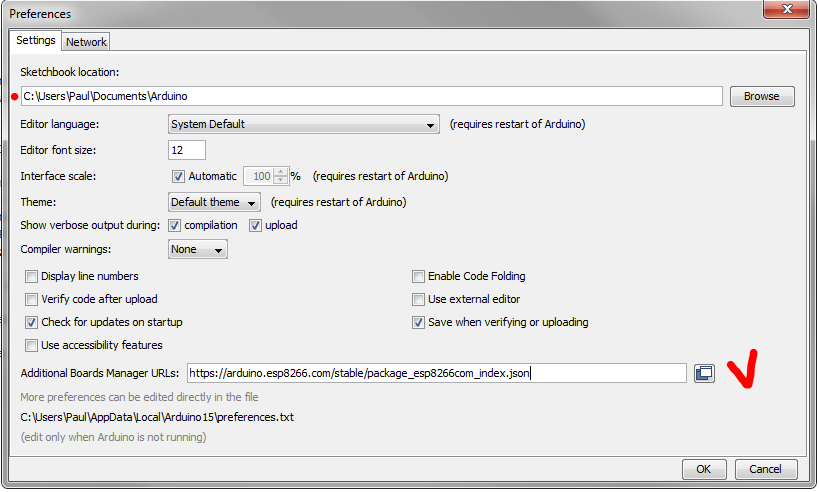This screenshot has height=492, width=819.
Task: Toggle Use accessibility features checkbox
Action: (32, 346)
